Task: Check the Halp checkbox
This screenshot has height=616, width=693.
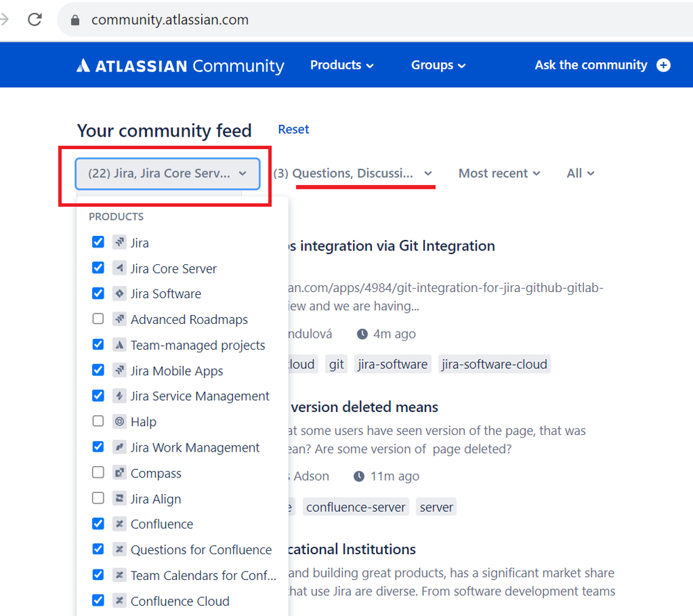Action: [98, 421]
